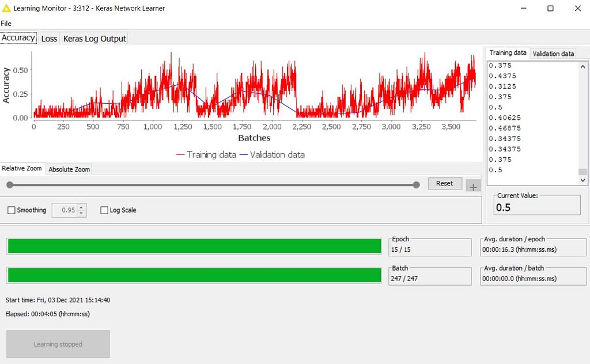The width and height of the screenshot is (590, 364).
Task: Select the Relative Zoom tab
Action: tap(22, 168)
